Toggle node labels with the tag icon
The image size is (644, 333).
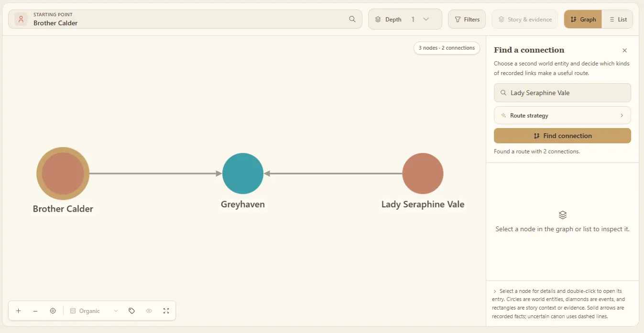coord(131,311)
